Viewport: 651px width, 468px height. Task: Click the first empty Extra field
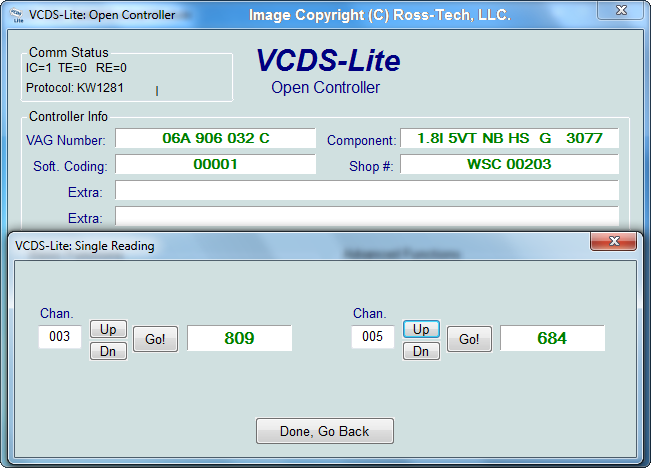[367, 191]
